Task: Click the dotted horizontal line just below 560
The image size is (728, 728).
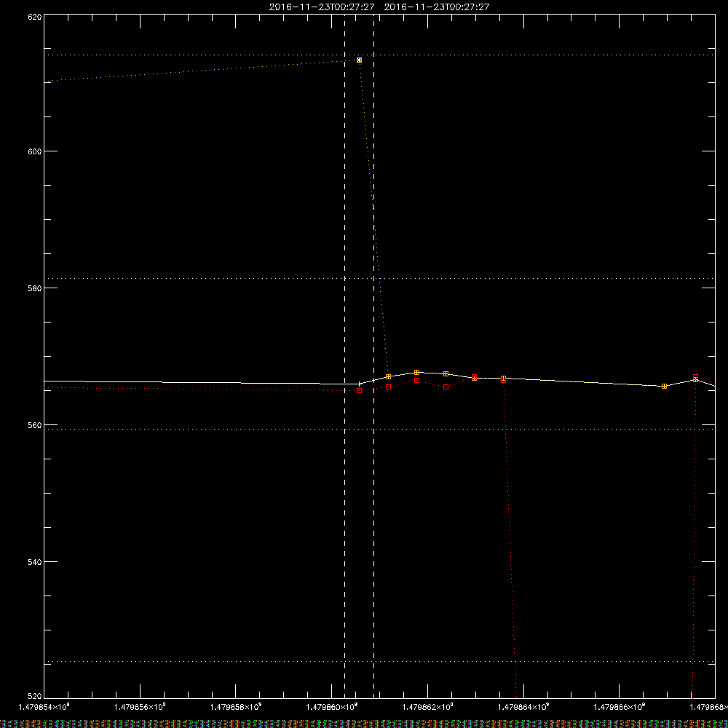Action: [379, 429]
